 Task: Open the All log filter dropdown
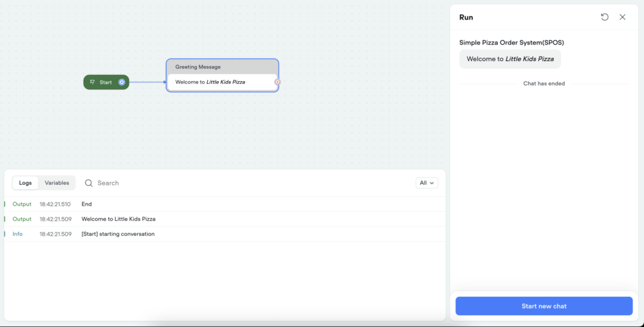[427, 183]
